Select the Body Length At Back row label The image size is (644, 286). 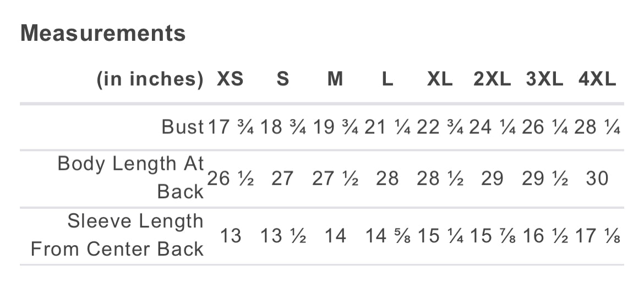(131, 177)
